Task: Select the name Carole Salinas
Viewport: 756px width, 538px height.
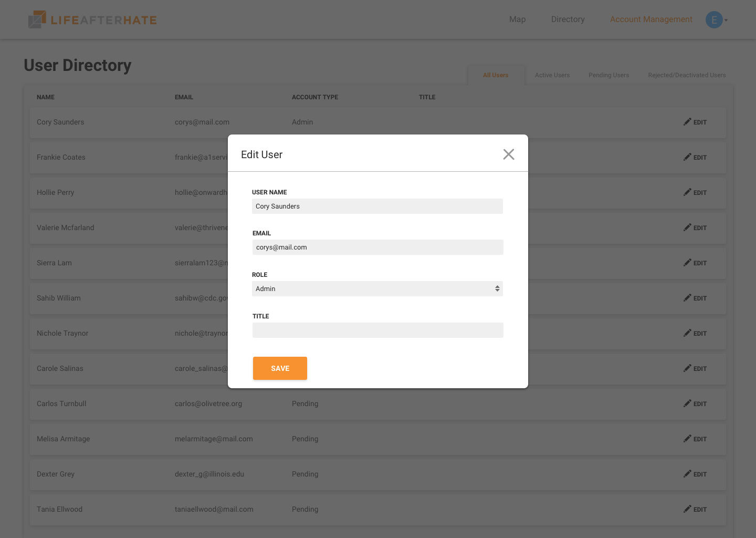Action: [x=60, y=368]
